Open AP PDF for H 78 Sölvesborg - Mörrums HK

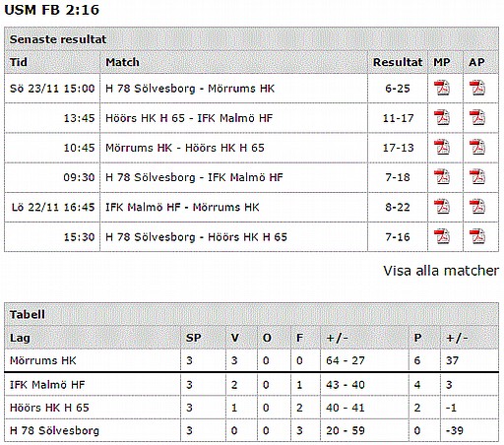click(477, 88)
